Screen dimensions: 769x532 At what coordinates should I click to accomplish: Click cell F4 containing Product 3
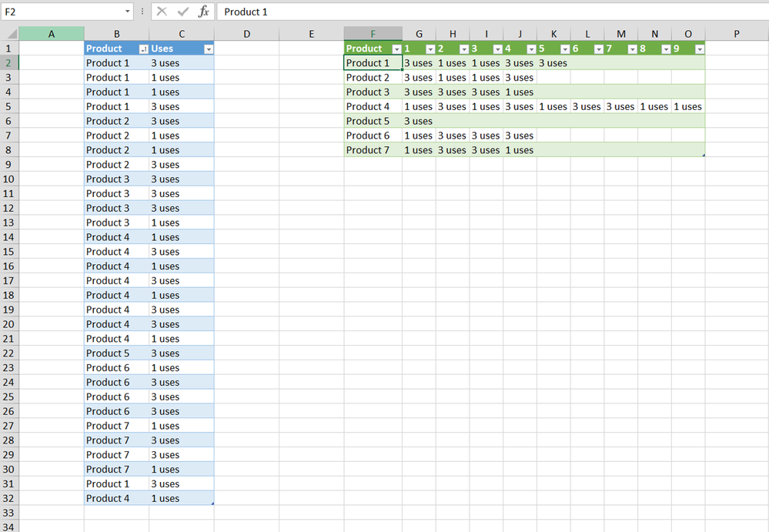click(373, 92)
